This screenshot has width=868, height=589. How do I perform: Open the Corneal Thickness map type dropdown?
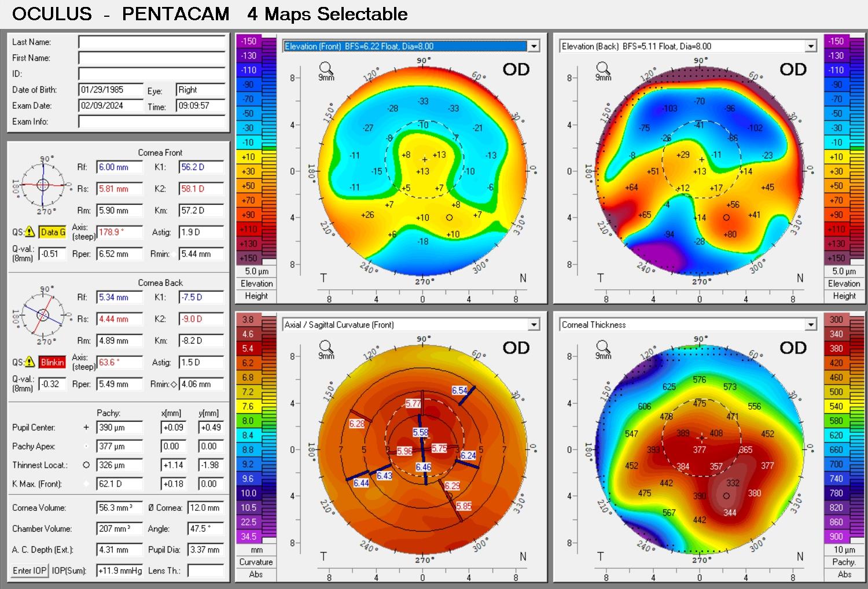tap(811, 325)
